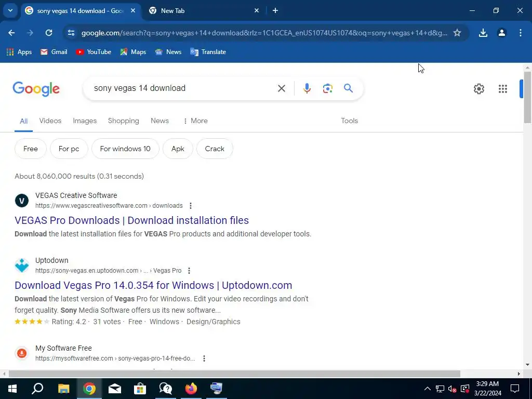Open Mail app from taskbar

point(115,389)
